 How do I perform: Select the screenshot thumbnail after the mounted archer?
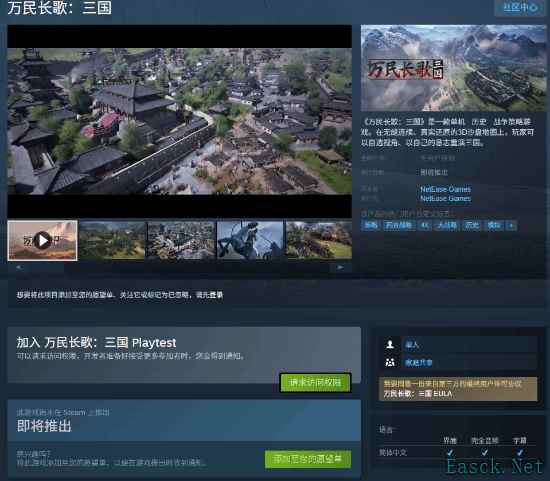[x=319, y=241]
